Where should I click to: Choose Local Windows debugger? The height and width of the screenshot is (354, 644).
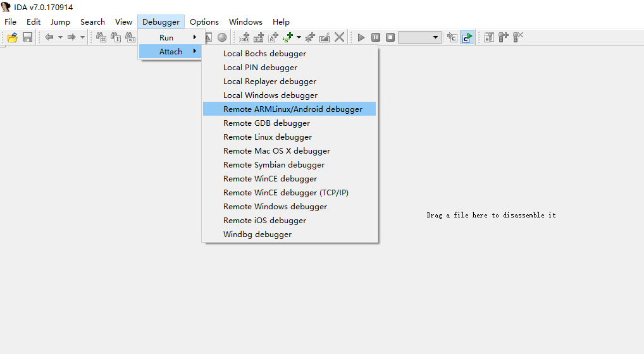coord(289,95)
